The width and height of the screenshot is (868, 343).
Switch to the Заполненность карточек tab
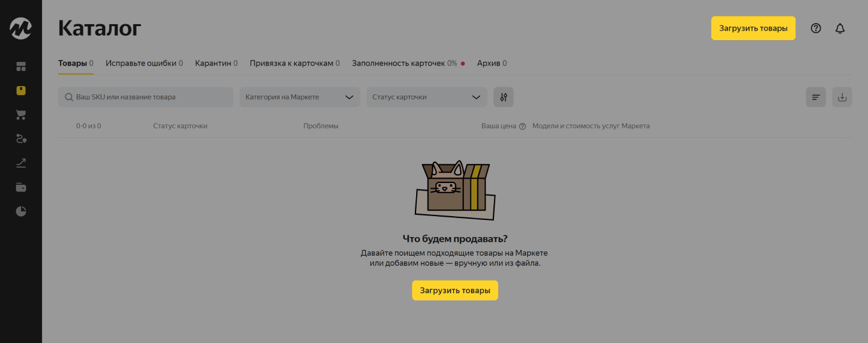(408, 63)
